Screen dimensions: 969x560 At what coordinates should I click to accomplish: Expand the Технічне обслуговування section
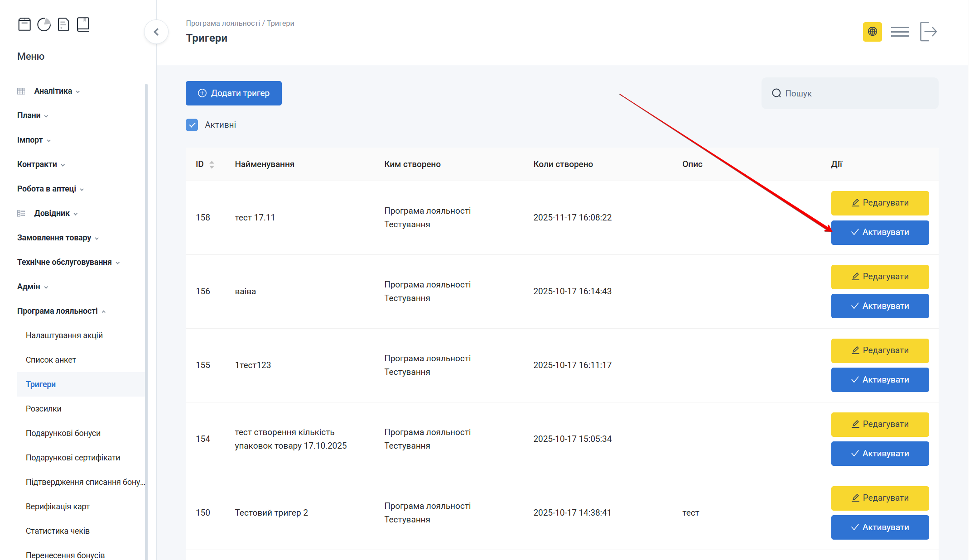(64, 262)
